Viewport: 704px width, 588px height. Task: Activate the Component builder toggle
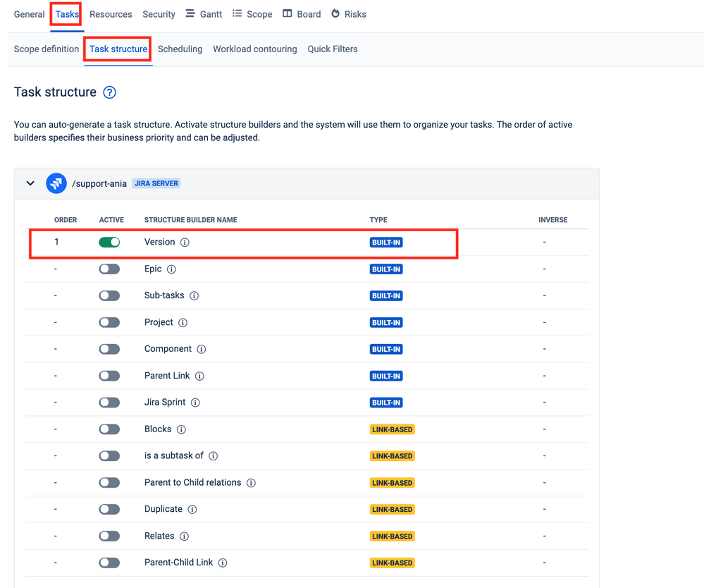109,349
